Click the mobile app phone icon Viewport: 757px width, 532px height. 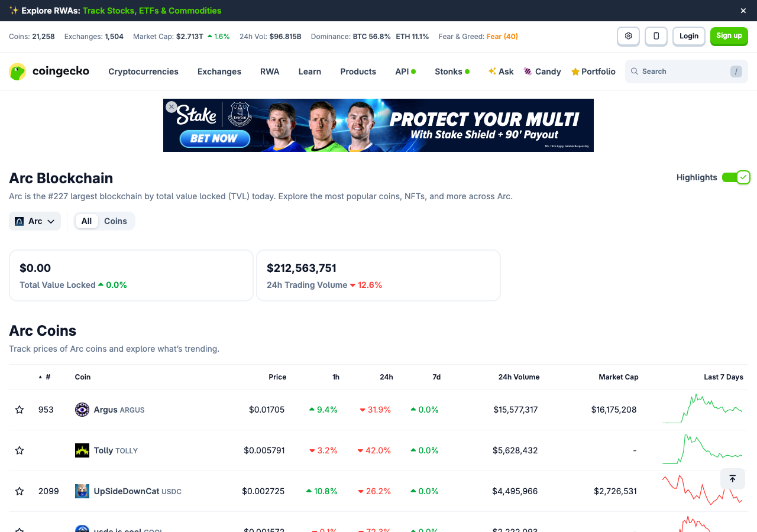point(656,36)
